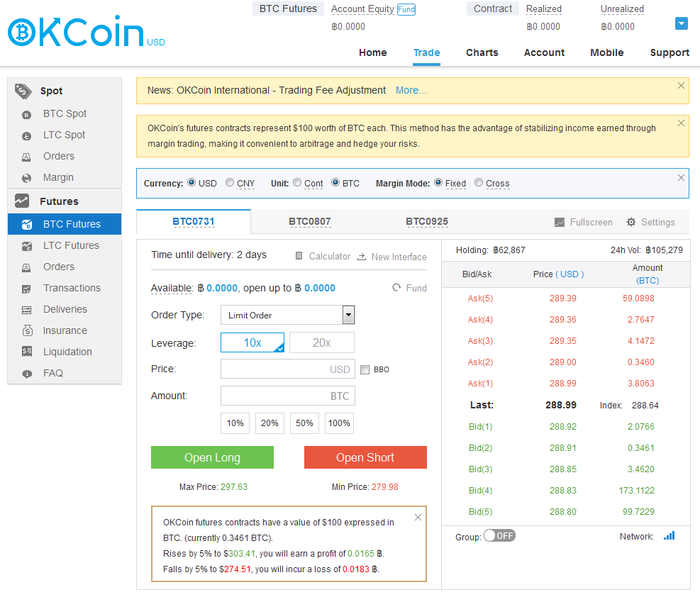The height and width of the screenshot is (597, 700).
Task: Click the Price input field
Action: coord(288,369)
